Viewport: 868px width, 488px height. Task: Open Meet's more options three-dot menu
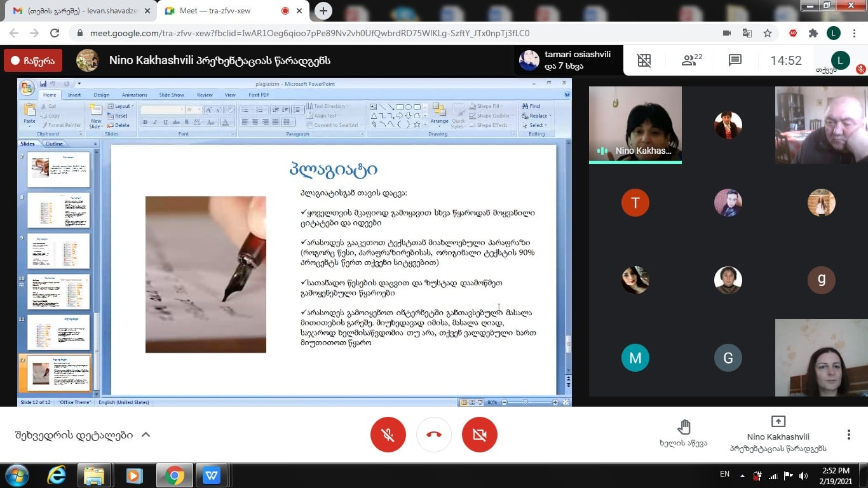tap(848, 435)
